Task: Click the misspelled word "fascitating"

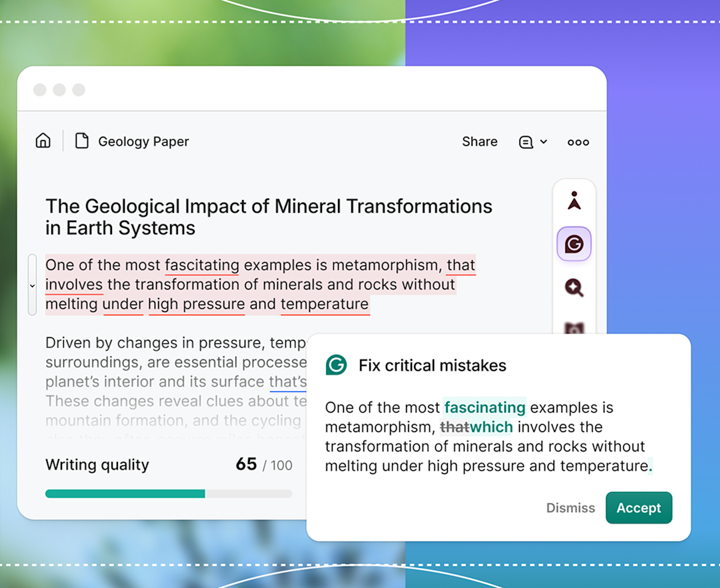Action: (x=202, y=265)
